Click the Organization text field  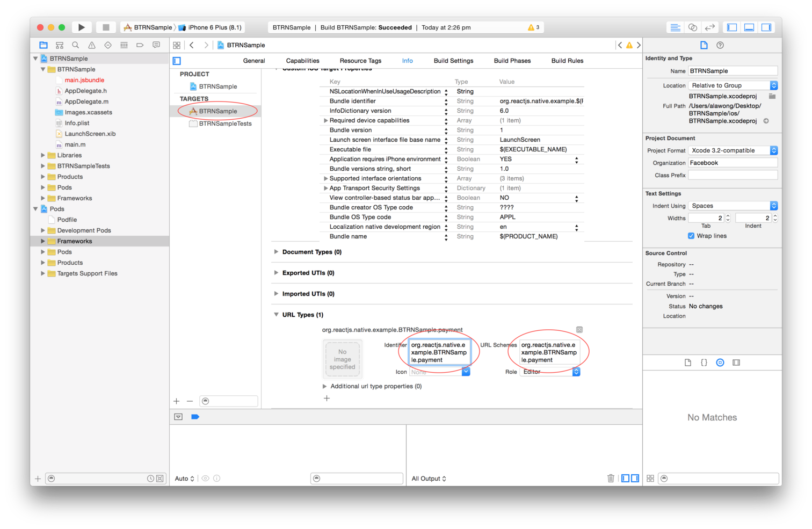click(x=733, y=163)
